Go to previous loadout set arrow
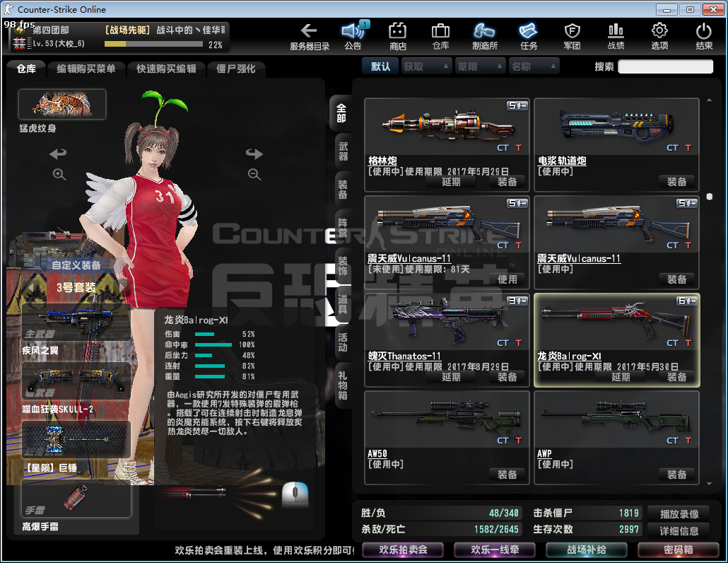This screenshot has width=728, height=563. 31,288
